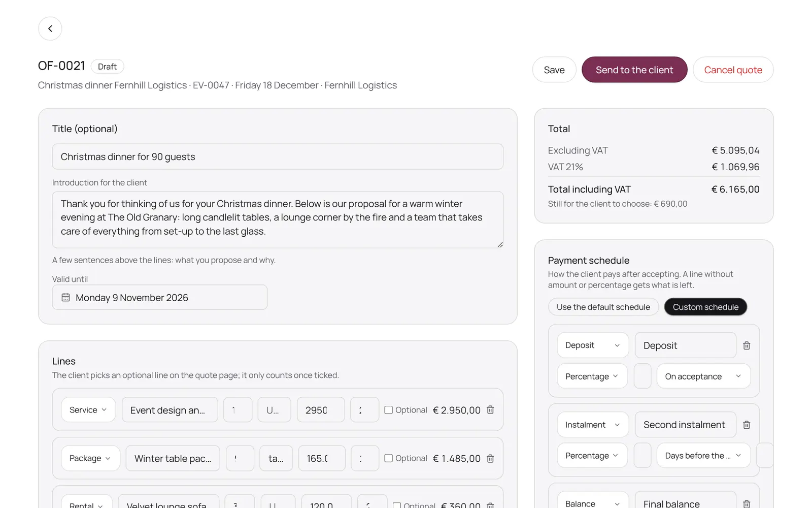Delete the Event design service line

pos(490,410)
